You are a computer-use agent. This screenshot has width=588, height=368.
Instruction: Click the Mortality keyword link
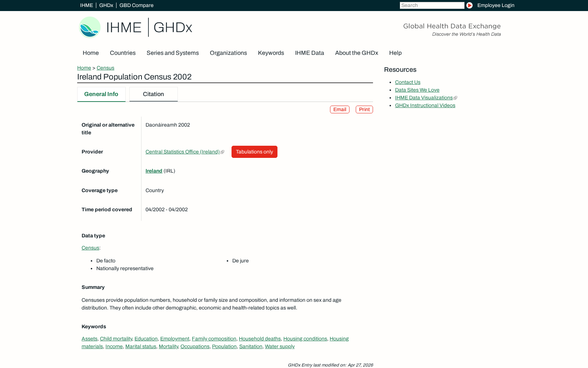(x=168, y=346)
